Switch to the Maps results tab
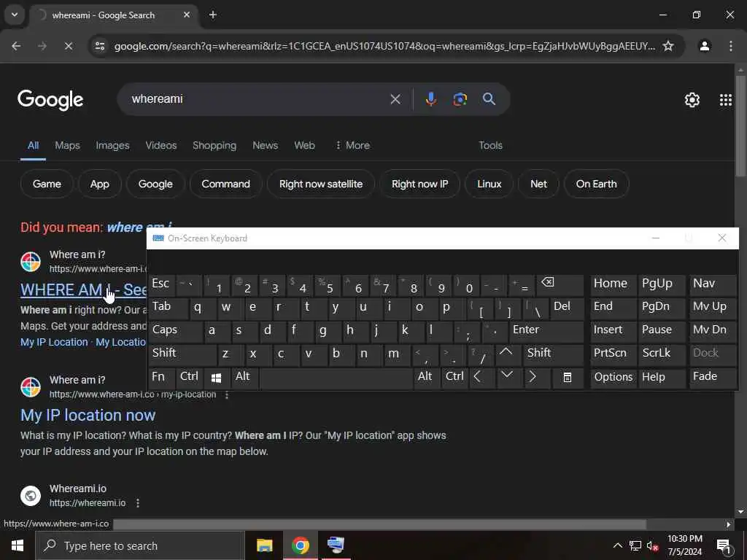 67,145
